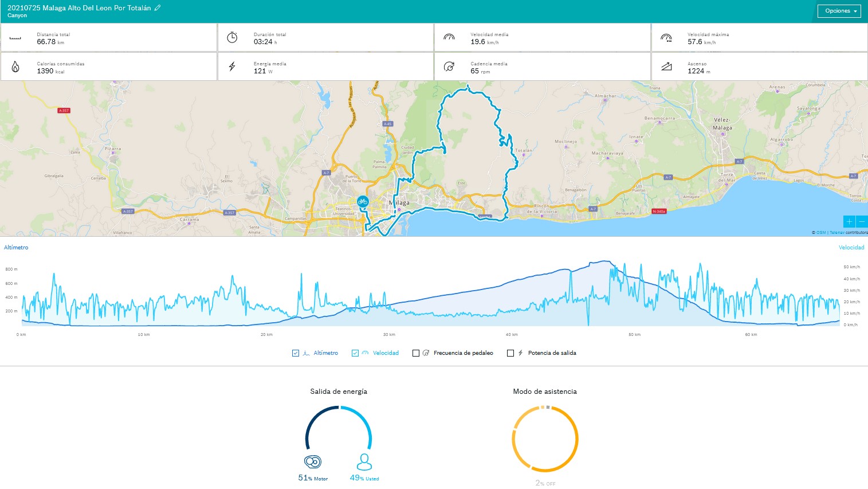This screenshot has height=489, width=868.
Task: Click the pencil icon to edit ride title
Action: [158, 8]
